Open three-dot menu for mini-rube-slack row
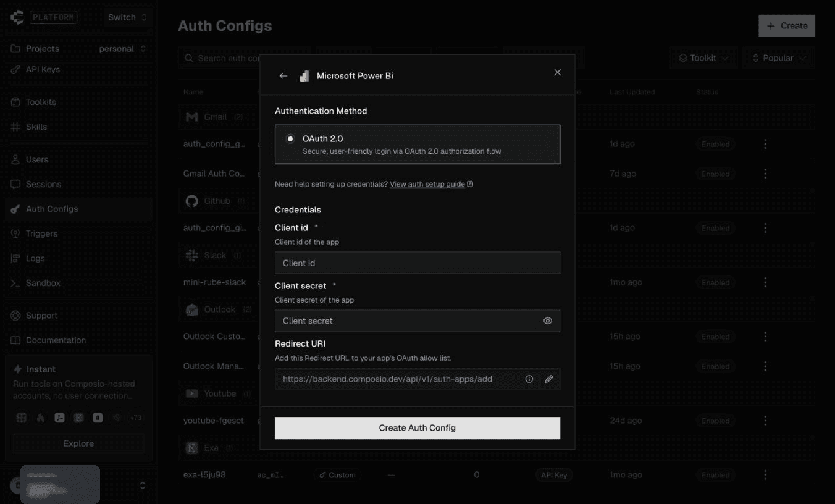 click(765, 282)
